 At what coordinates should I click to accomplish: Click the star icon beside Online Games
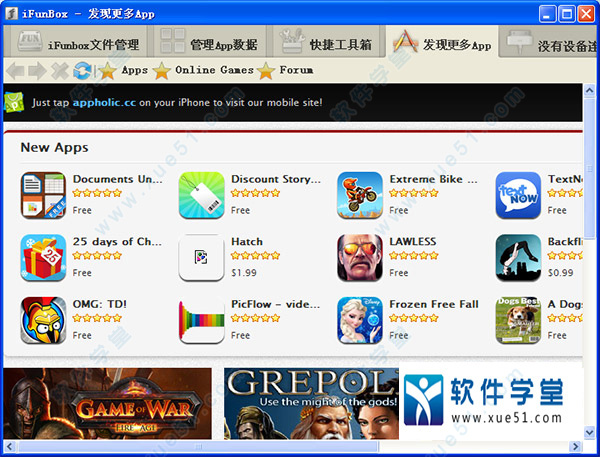(162, 71)
